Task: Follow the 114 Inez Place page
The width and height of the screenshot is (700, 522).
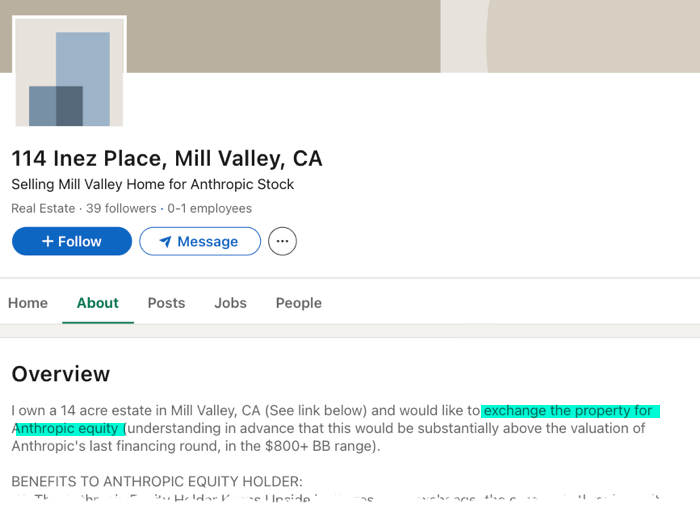Action: click(72, 241)
